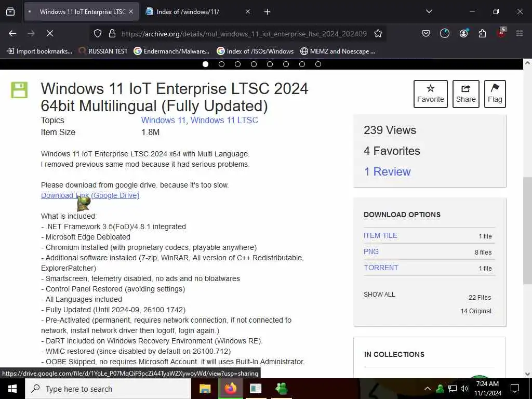Viewport: 532px width, 399px height.
Task: Open the Extensions puzzle icon
Action: point(482,33)
